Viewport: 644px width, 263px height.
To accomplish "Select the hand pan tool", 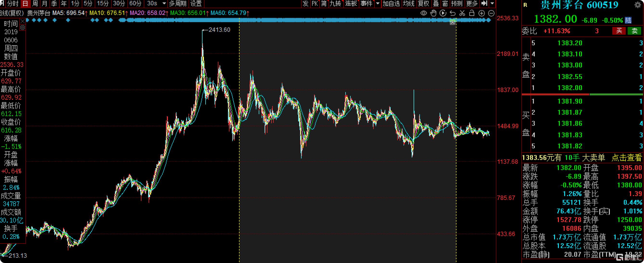I will pos(433,13).
